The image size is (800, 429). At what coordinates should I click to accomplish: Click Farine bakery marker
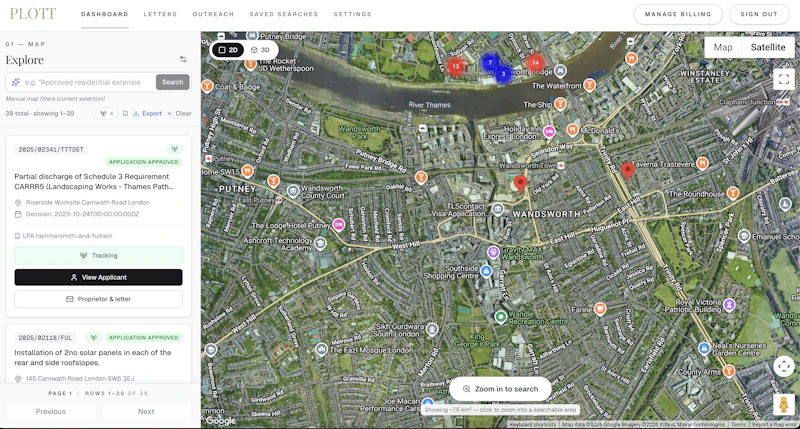(x=601, y=309)
